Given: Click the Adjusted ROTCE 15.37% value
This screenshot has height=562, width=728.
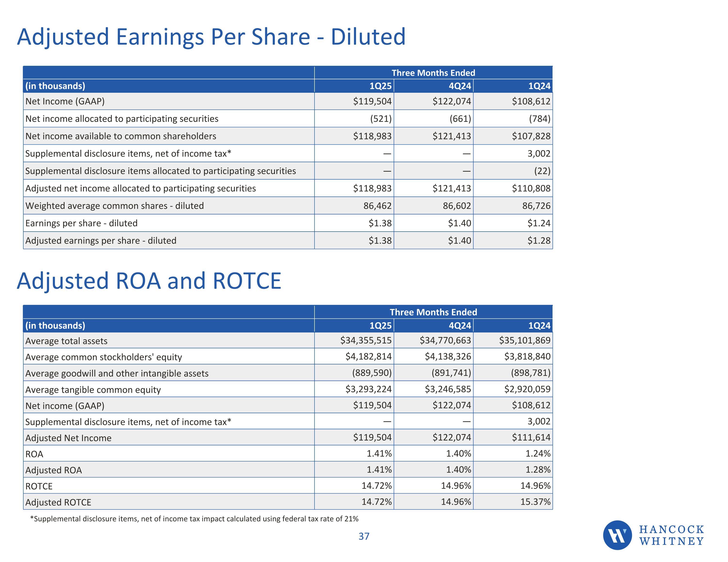Looking at the screenshot, I should point(535,502).
